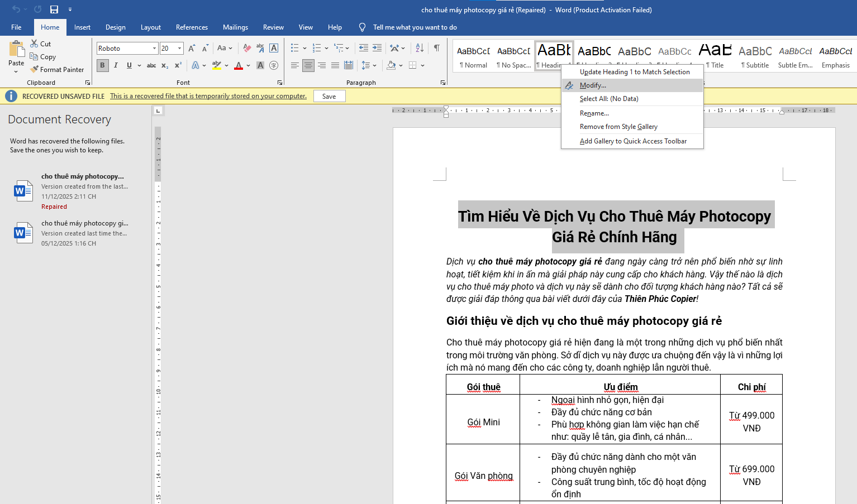Click Save in the recovered file bar
Screen dimensions: 857x504
329,95
